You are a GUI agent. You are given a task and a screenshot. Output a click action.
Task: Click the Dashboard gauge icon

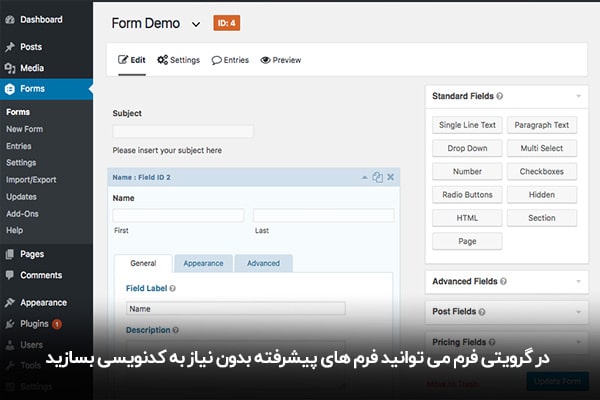pos(10,20)
